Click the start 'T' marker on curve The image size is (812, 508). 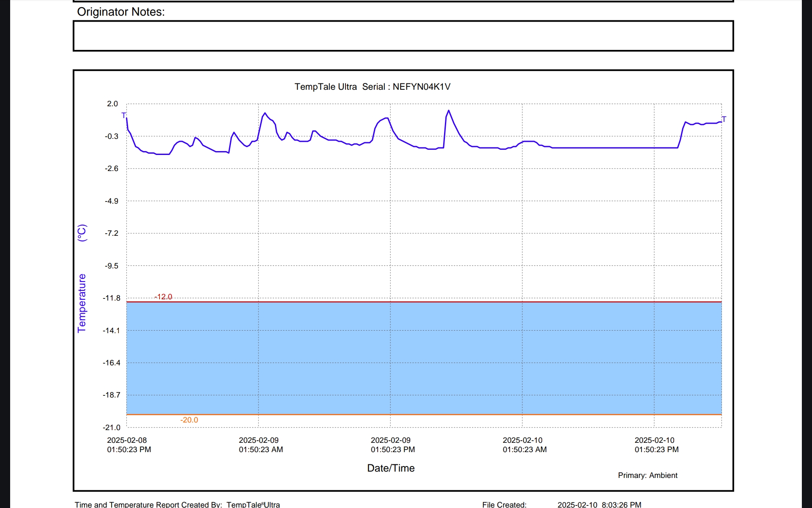pyautogui.click(x=124, y=115)
